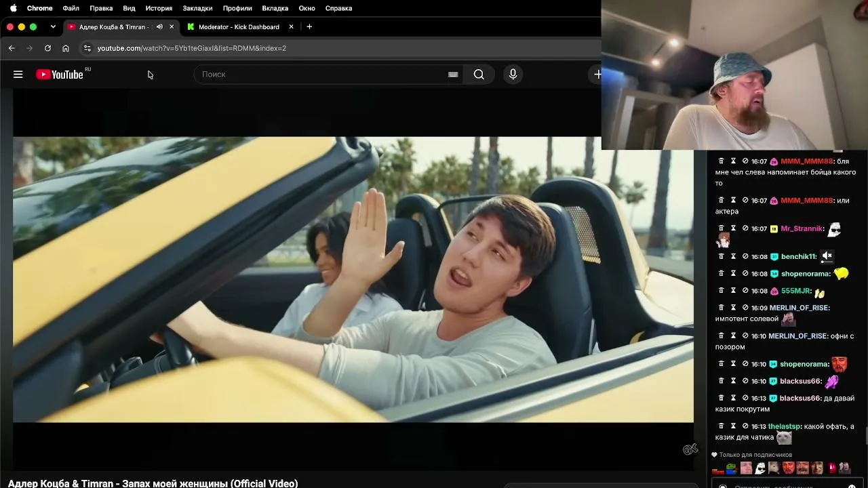This screenshot has width=868, height=488.
Task: Open the Файл menu
Action: click(71, 8)
